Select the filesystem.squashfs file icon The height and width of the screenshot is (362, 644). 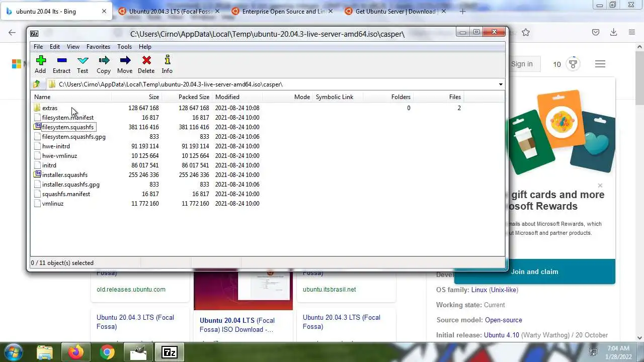click(x=37, y=127)
